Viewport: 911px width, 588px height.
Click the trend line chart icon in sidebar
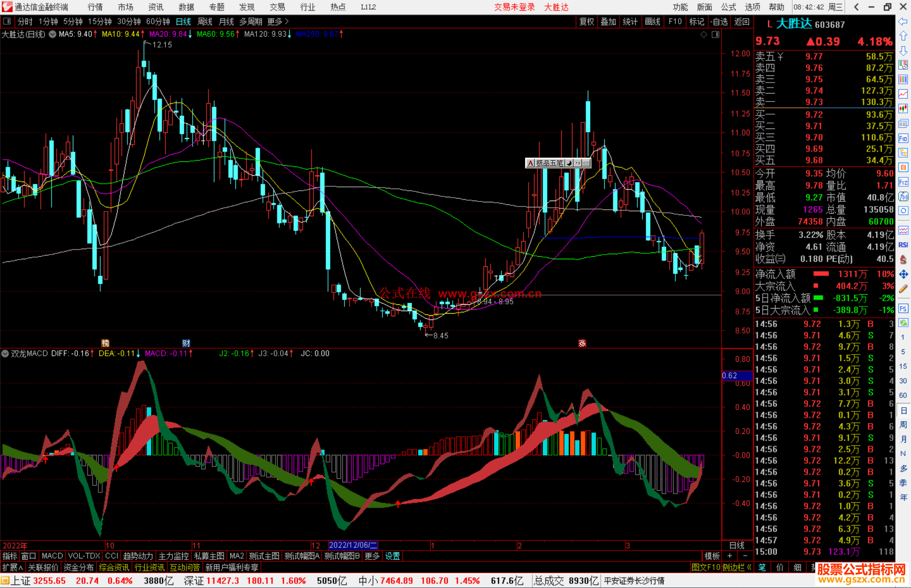click(903, 94)
